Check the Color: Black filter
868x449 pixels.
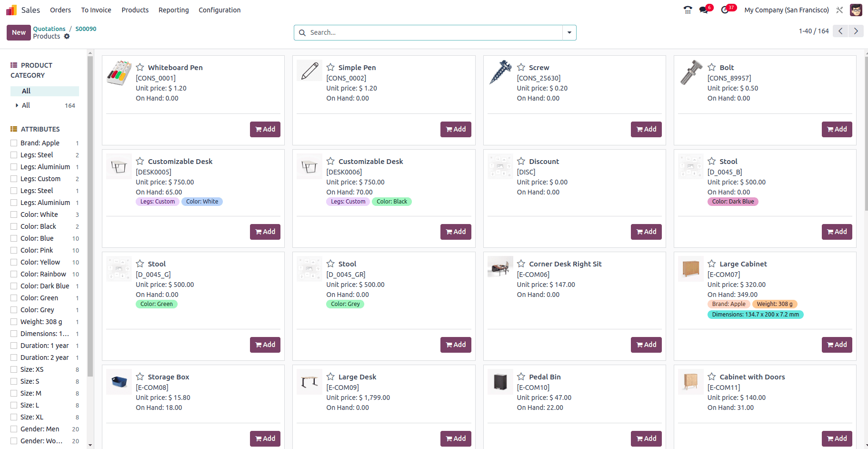click(14, 226)
